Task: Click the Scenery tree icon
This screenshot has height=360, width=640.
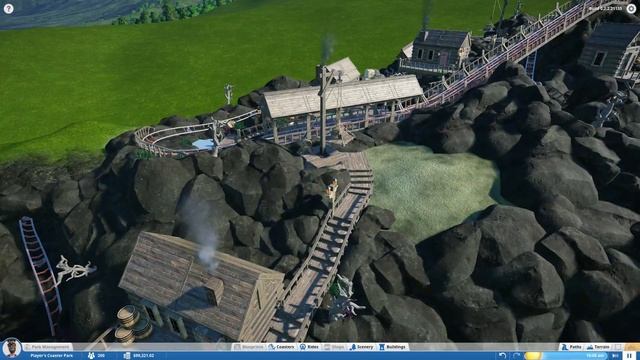Action: pos(353,347)
